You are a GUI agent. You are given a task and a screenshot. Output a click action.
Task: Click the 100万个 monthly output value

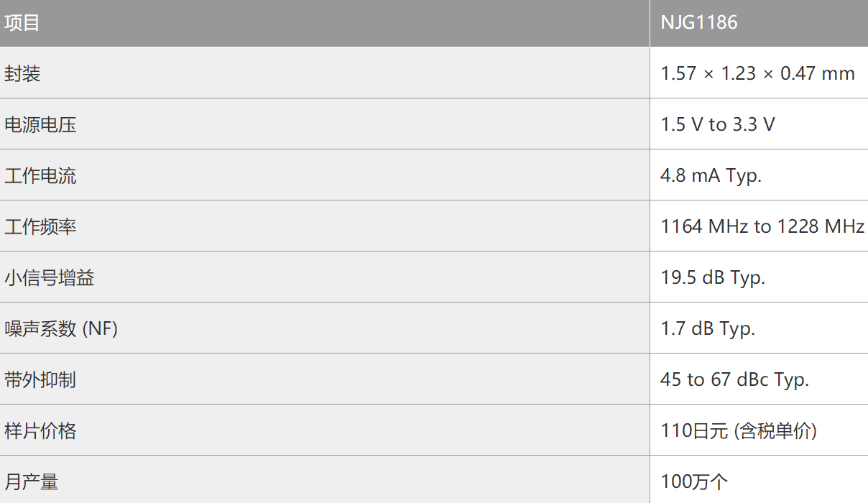pyautogui.click(x=694, y=482)
